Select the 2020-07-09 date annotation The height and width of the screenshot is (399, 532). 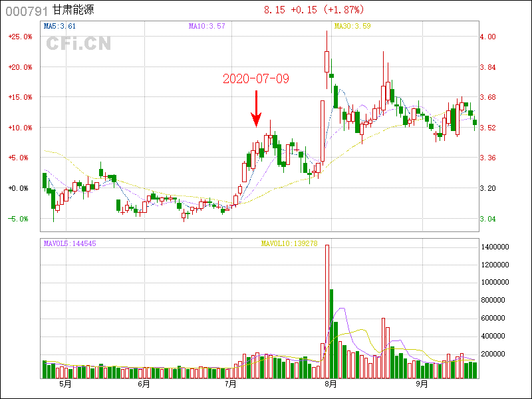[x=256, y=79]
